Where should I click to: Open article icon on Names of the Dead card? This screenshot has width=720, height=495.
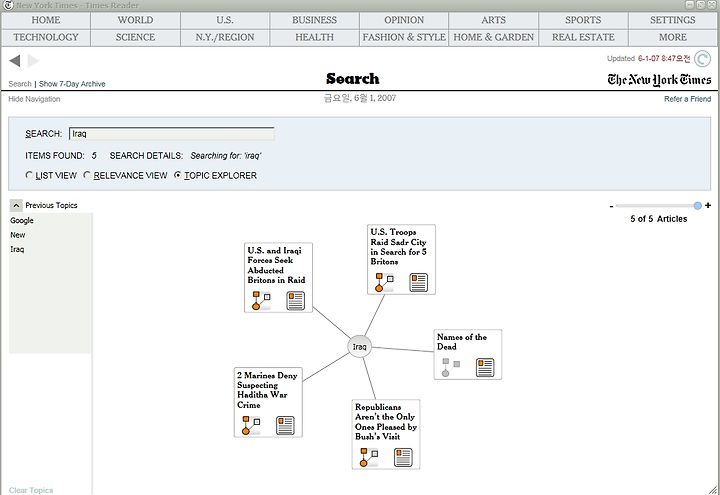point(485,367)
